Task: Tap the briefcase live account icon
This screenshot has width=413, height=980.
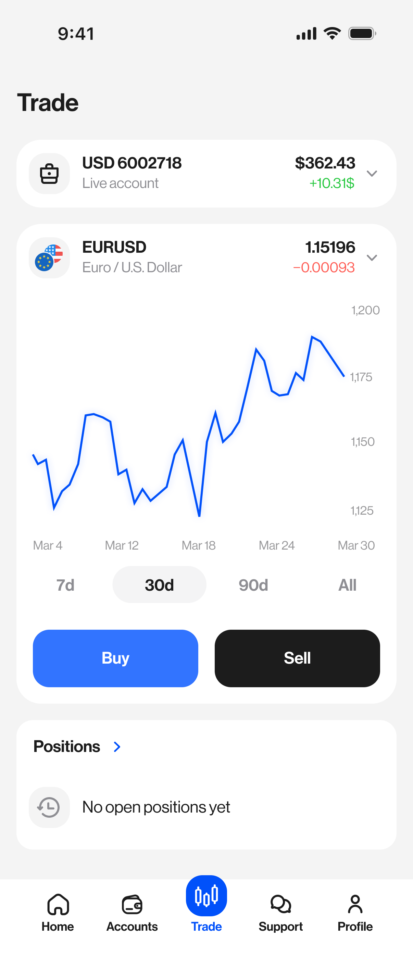Action: (x=49, y=174)
